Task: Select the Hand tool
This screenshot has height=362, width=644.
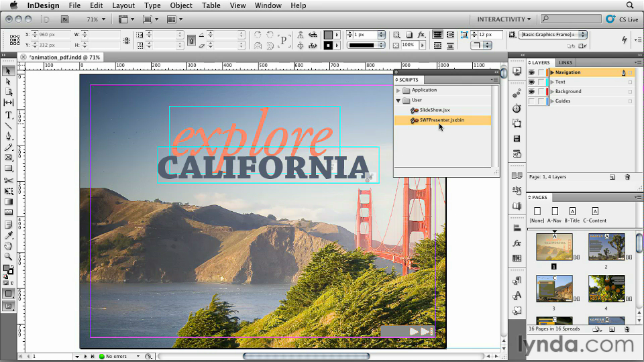Action: click(8, 246)
